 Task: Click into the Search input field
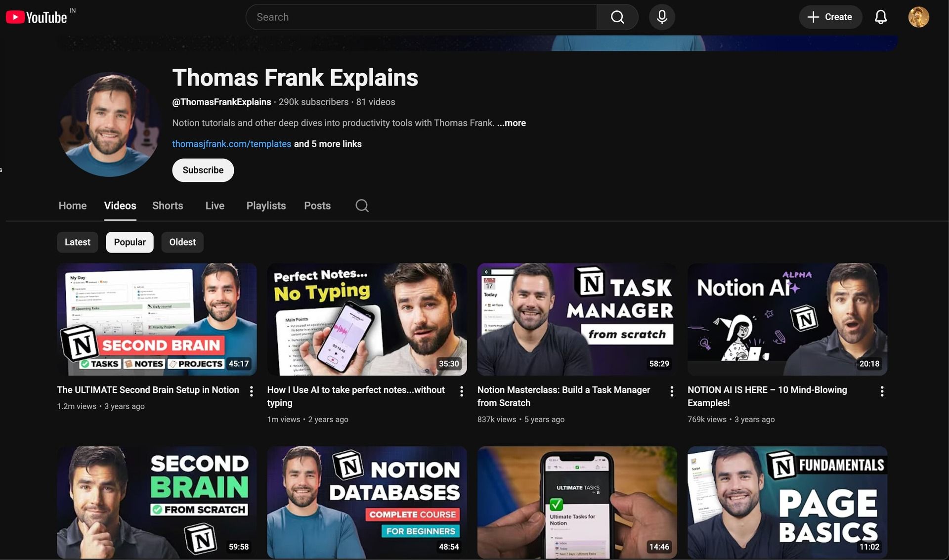420,17
